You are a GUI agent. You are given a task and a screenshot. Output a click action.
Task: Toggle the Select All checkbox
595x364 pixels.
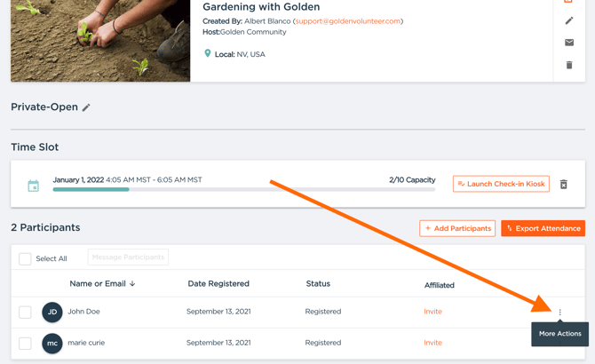point(25,258)
